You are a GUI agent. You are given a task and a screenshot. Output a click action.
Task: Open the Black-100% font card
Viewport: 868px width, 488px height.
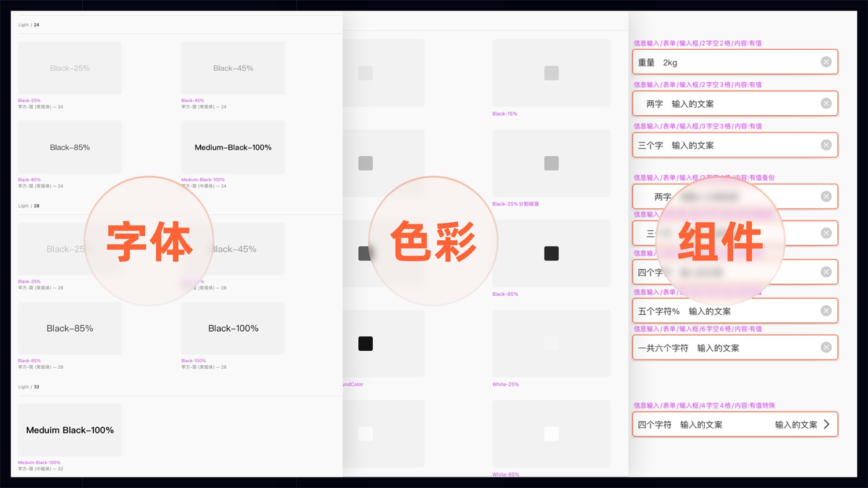[x=233, y=328]
